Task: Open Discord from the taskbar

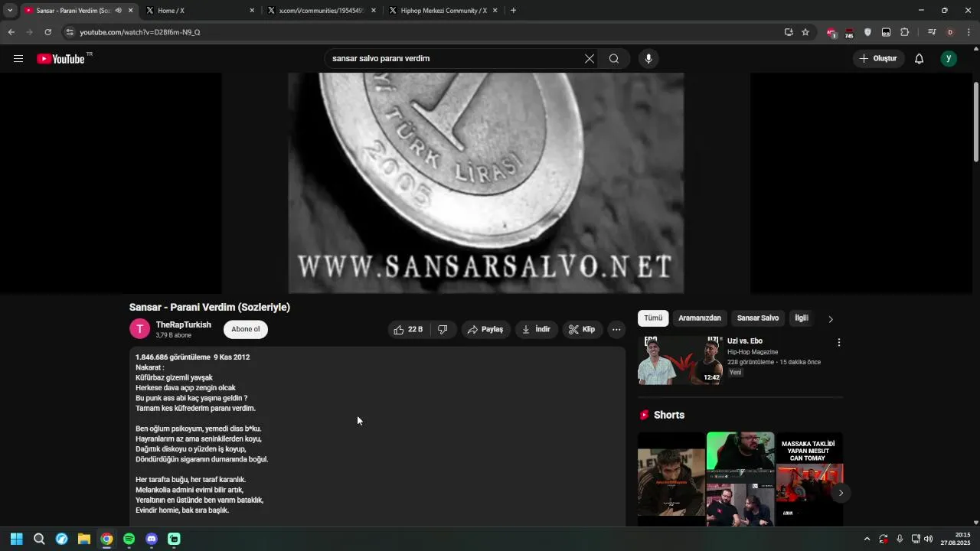Action: (x=152, y=539)
